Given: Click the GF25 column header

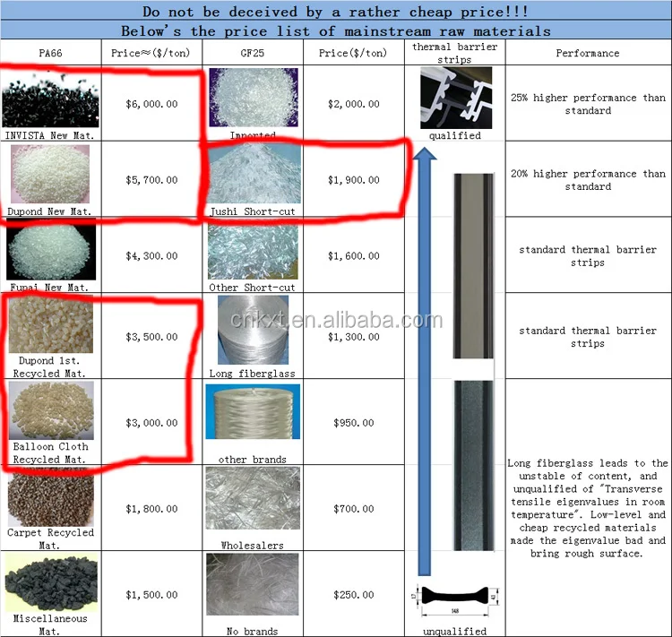Looking at the screenshot, I should click(x=253, y=53).
